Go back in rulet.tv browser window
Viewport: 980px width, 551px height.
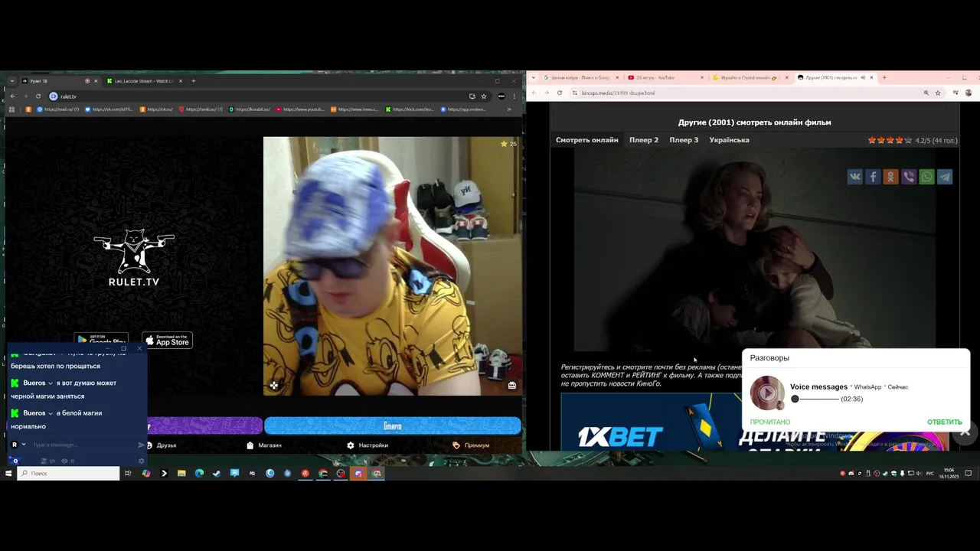click(13, 96)
